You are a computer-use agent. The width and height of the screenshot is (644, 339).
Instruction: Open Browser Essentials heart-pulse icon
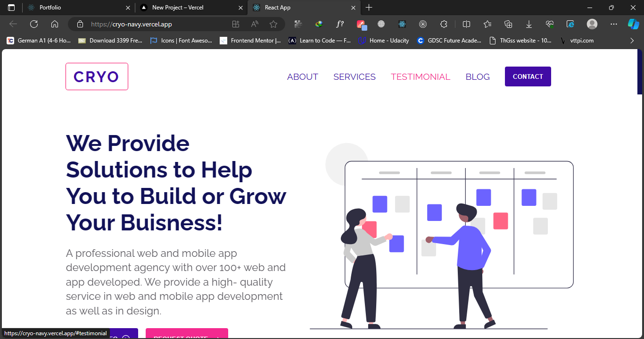[549, 24]
